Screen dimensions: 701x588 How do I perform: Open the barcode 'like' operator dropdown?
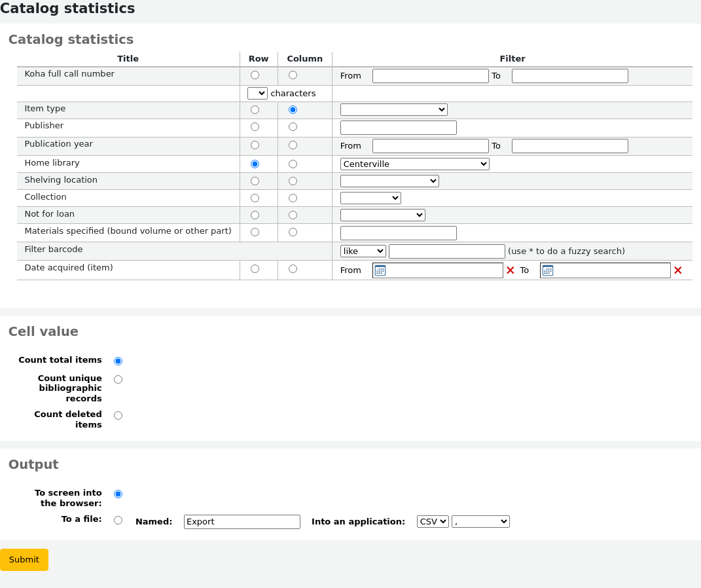363,251
